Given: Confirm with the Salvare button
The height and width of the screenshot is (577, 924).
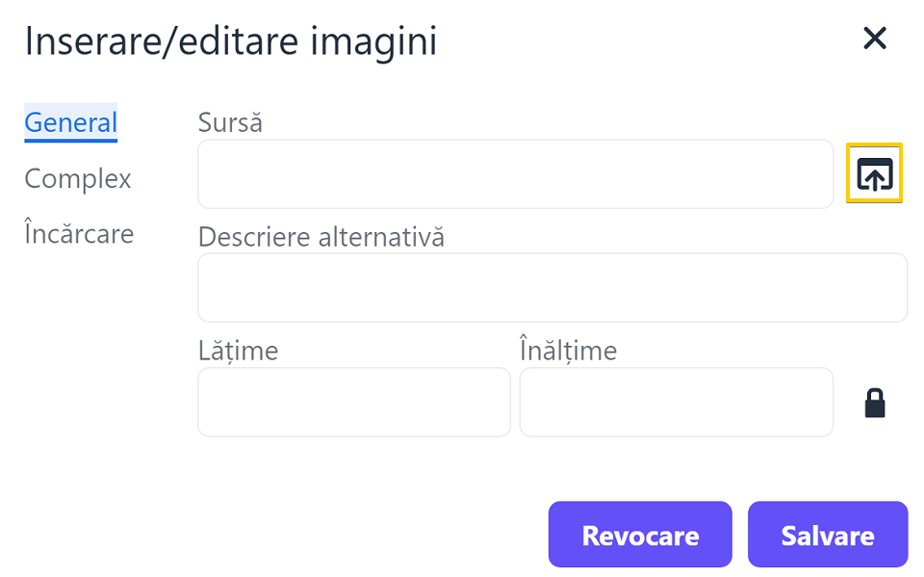Looking at the screenshot, I should tap(828, 535).
